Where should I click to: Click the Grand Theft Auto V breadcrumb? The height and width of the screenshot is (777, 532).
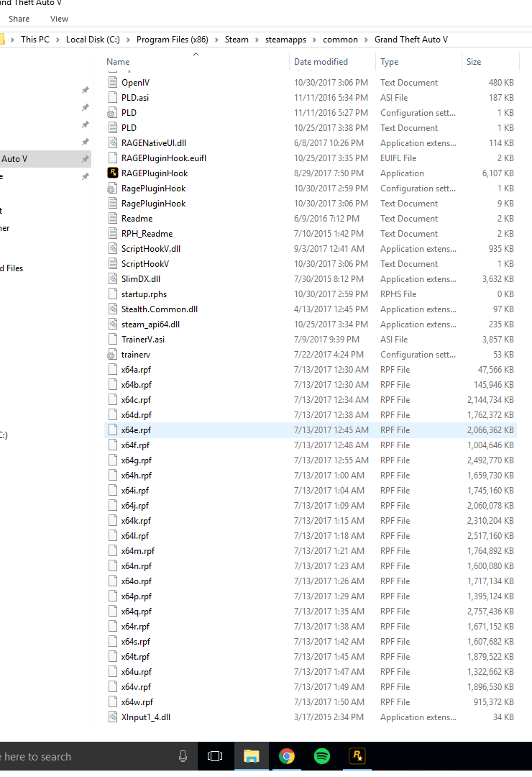tap(411, 40)
